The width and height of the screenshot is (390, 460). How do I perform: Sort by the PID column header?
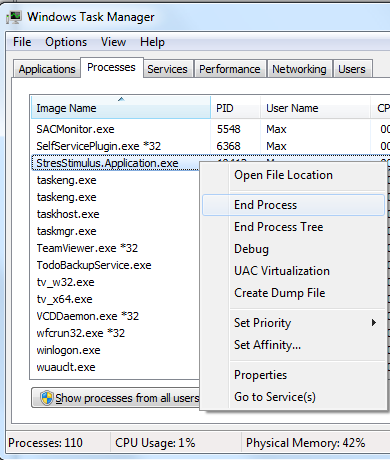pyautogui.click(x=235, y=108)
